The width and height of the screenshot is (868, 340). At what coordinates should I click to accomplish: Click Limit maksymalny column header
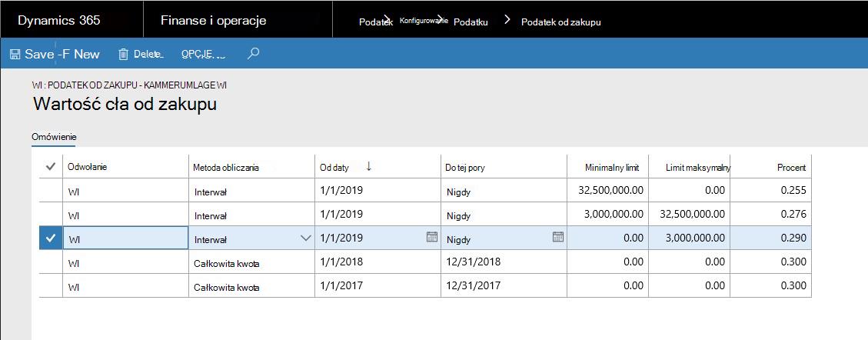pos(698,167)
